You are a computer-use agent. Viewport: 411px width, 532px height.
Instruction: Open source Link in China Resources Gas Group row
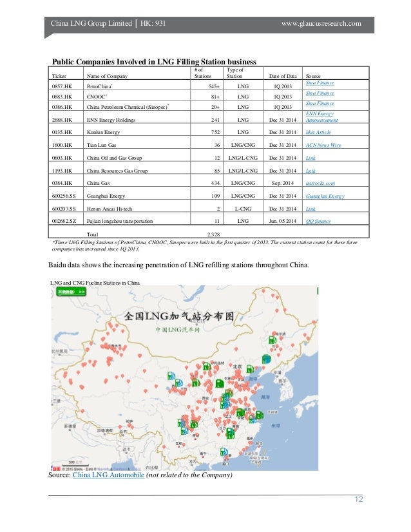[x=311, y=171]
